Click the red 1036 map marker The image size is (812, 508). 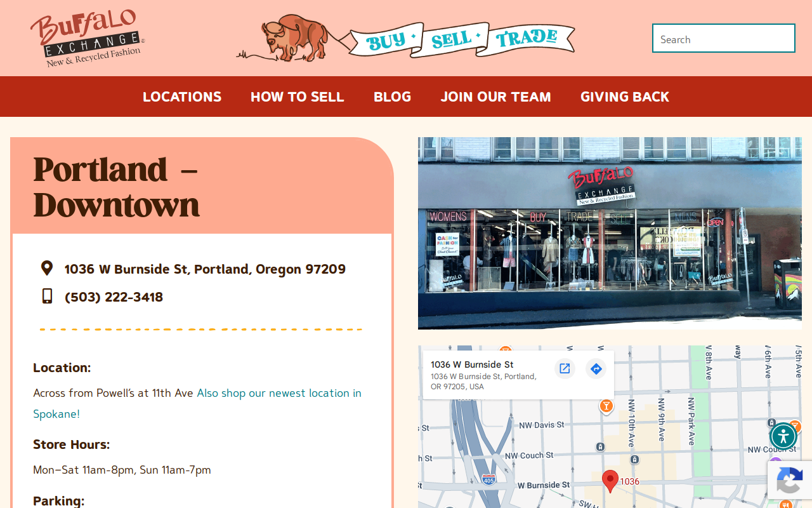click(x=610, y=481)
